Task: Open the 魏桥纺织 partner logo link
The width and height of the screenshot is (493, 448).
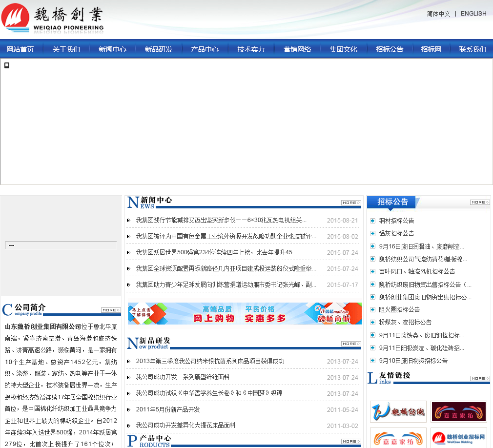Action: [x=398, y=411]
